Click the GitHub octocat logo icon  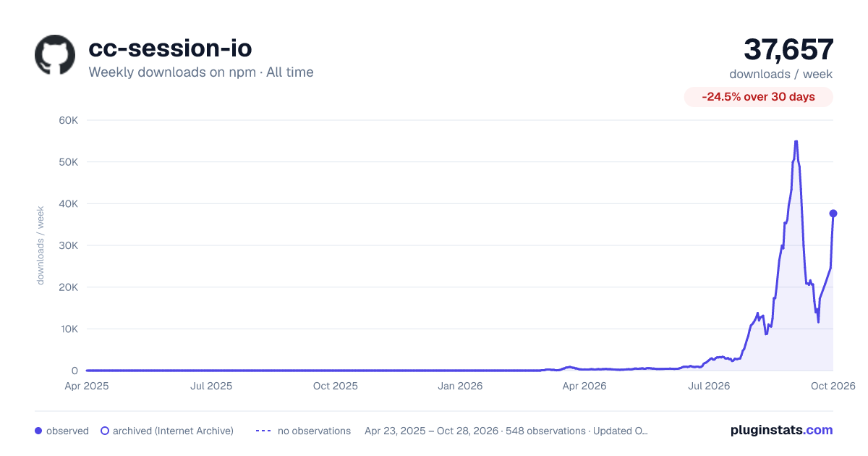[55, 54]
